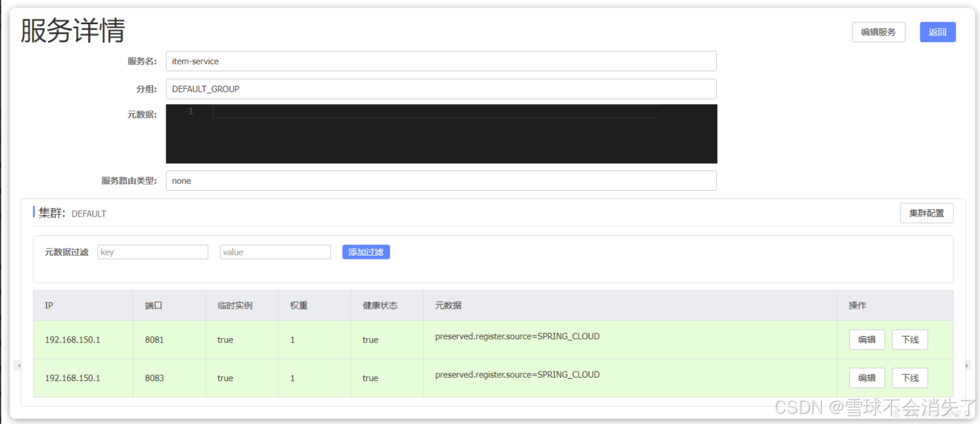Click the 元数据 column header in table
The image size is (980, 424).
(630, 305)
